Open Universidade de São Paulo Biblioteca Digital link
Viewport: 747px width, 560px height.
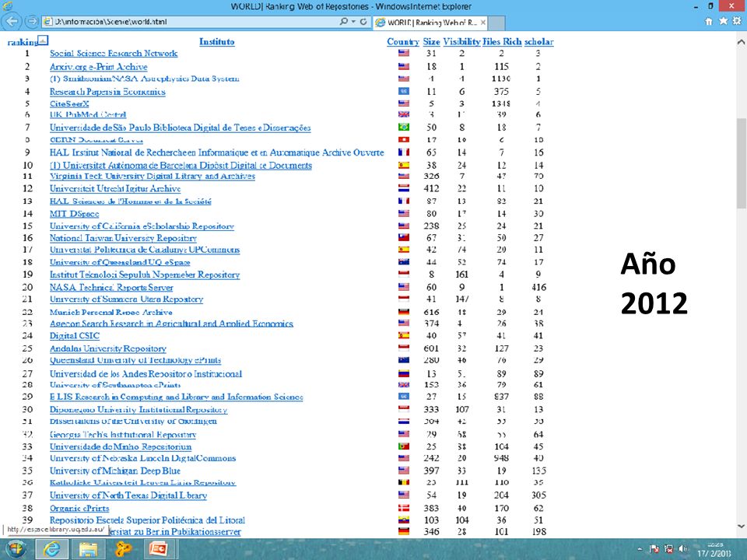click(x=180, y=128)
